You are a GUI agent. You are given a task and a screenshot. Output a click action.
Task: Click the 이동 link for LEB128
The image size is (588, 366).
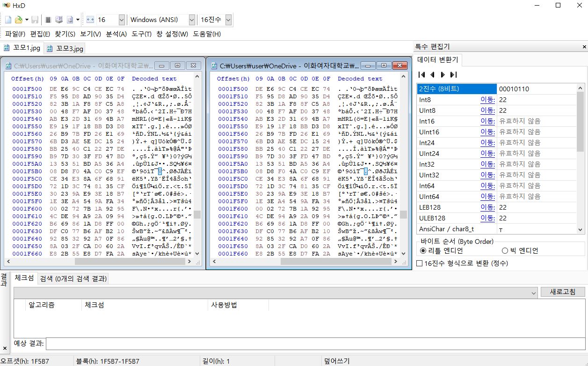point(487,207)
